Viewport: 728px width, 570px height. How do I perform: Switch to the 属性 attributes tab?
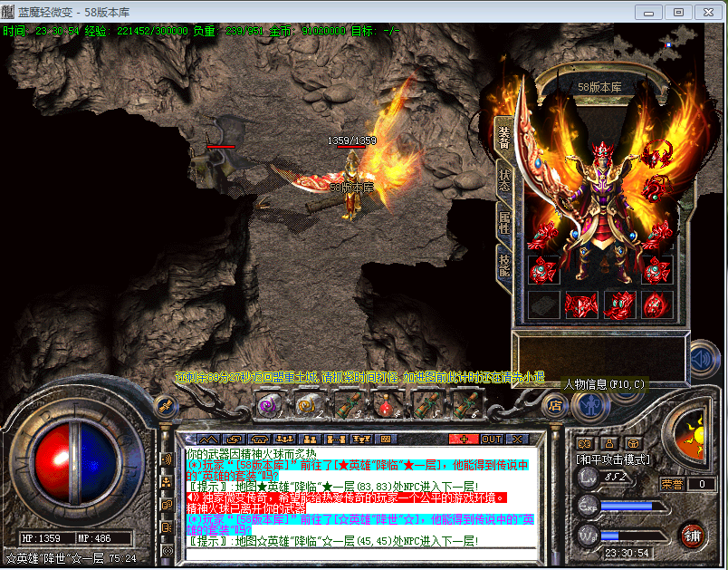pyautogui.click(x=504, y=223)
